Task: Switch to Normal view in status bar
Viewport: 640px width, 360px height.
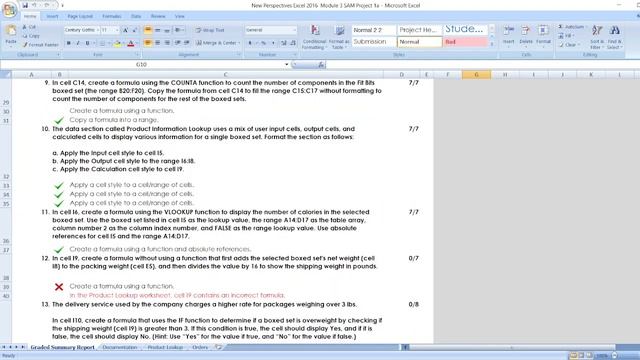Action: click(573, 356)
